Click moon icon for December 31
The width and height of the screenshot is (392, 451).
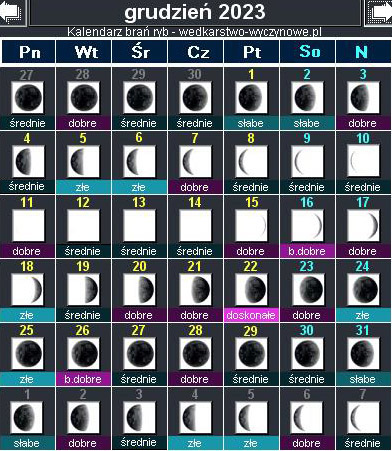(363, 354)
